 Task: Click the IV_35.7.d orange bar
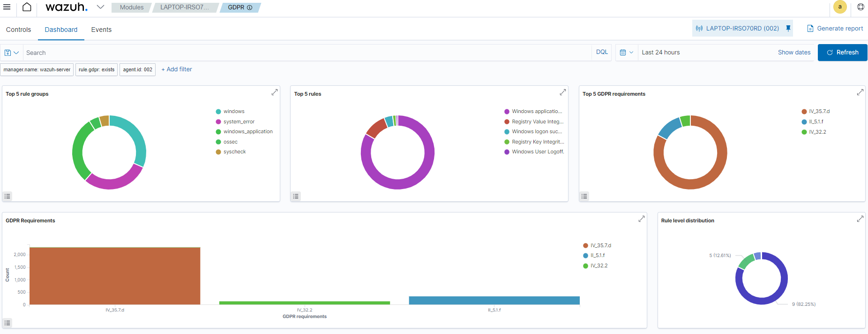pos(115,276)
